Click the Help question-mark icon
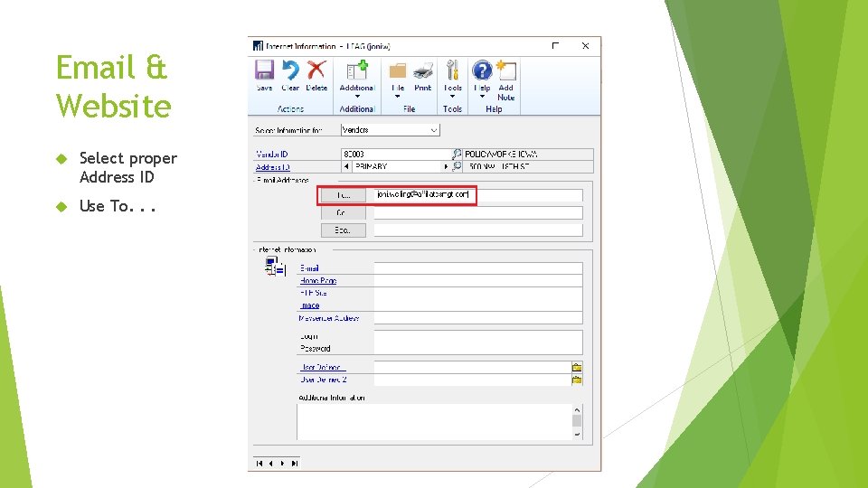This screenshot has width=868, height=488. click(482, 70)
